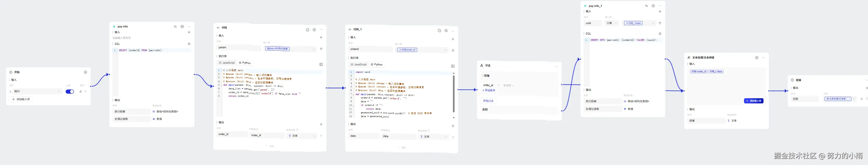Open more options for pay-info_1 node

(x=660, y=6)
